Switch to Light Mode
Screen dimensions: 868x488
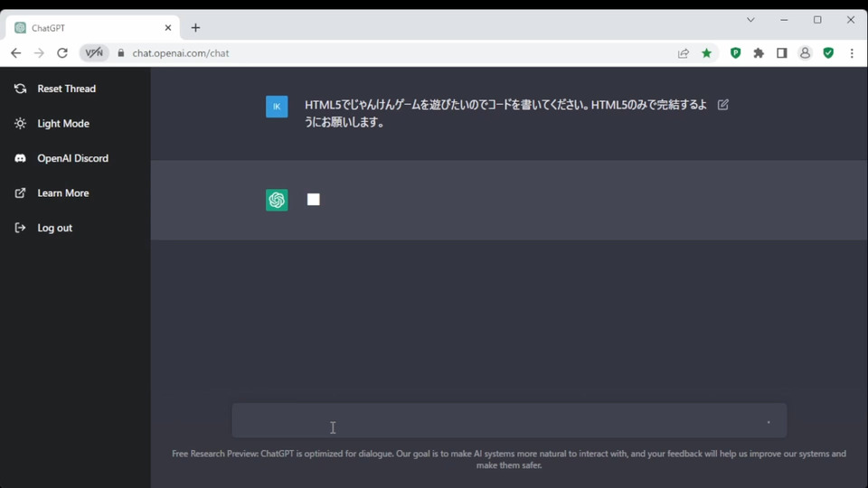(x=63, y=124)
